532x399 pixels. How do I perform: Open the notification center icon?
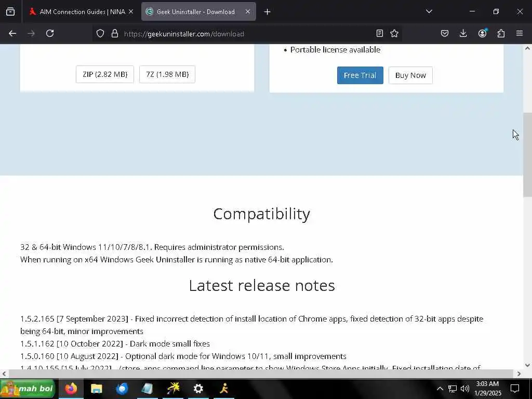515,389
